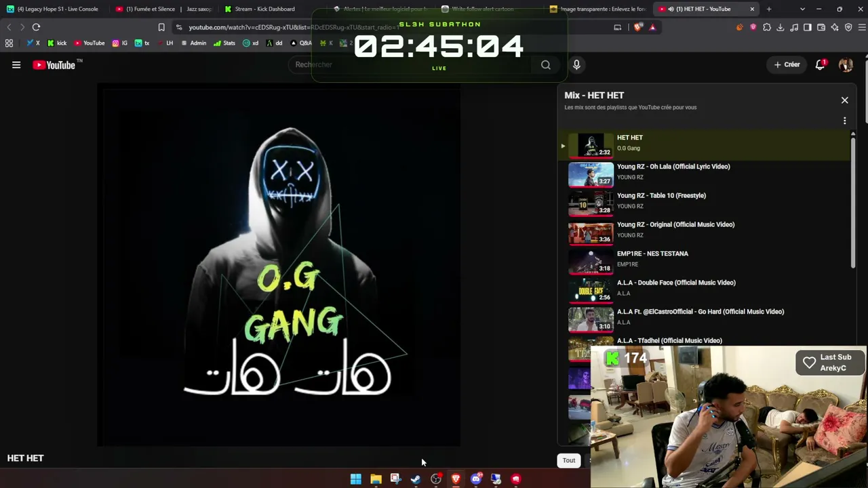Open the Stats bookmark
The width and height of the screenshot is (868, 488).
224,43
